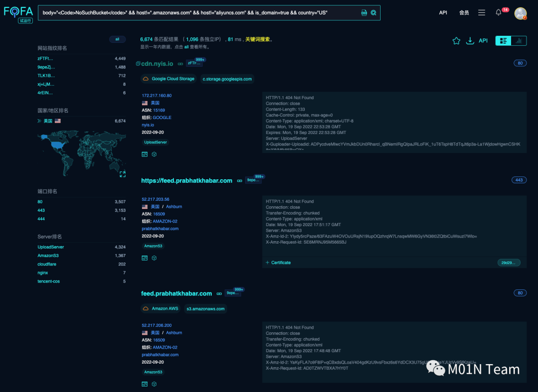Click c.storage.googleapis.com tag
538x392 pixels.
point(227,79)
